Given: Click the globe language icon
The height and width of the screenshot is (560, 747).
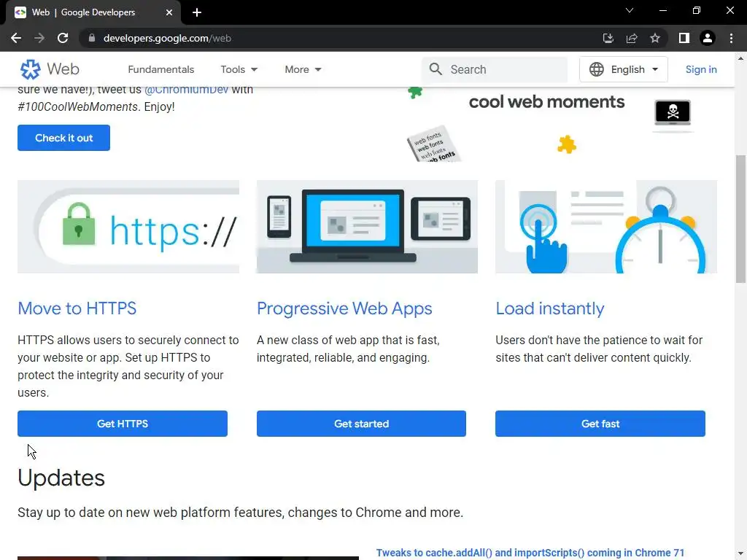Looking at the screenshot, I should [597, 69].
